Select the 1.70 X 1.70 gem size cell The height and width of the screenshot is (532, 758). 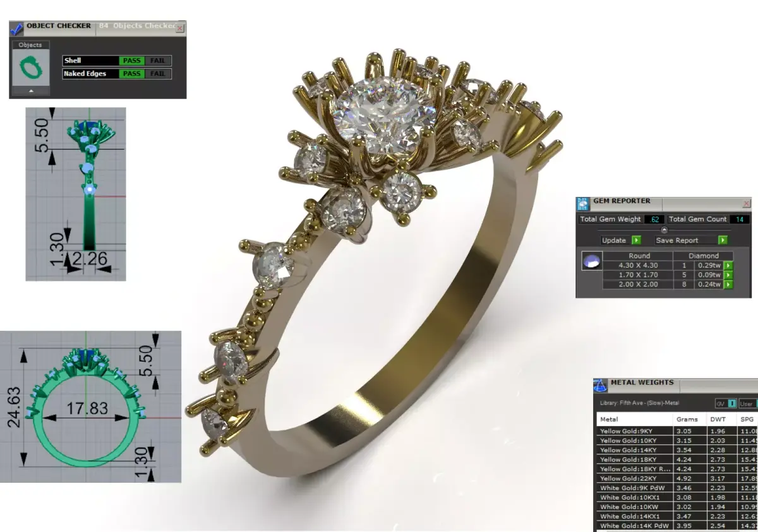(x=639, y=275)
